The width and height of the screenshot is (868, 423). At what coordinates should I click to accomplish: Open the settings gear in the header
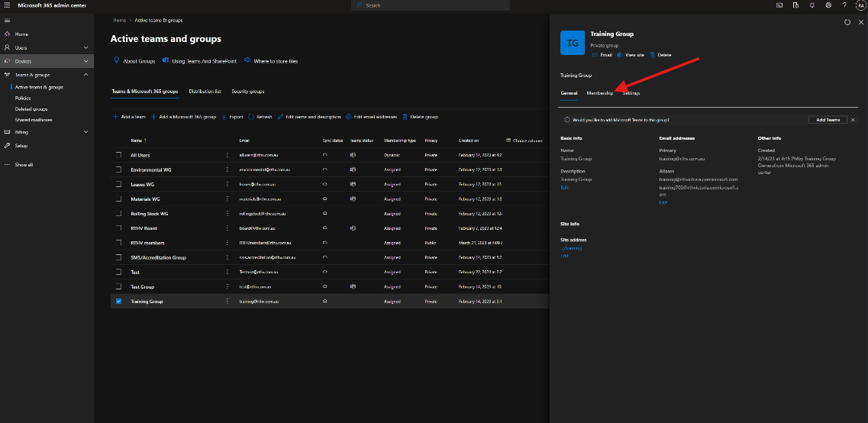coord(828,5)
